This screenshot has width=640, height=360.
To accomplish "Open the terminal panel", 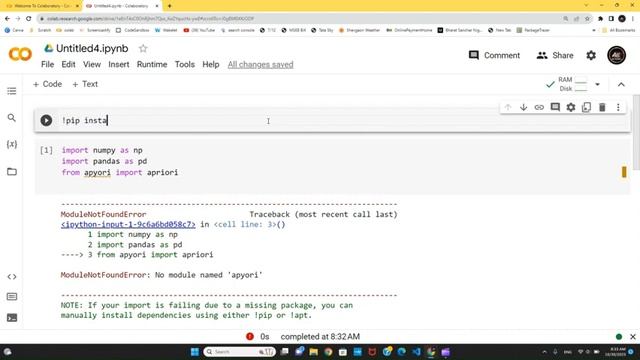I will (12, 318).
